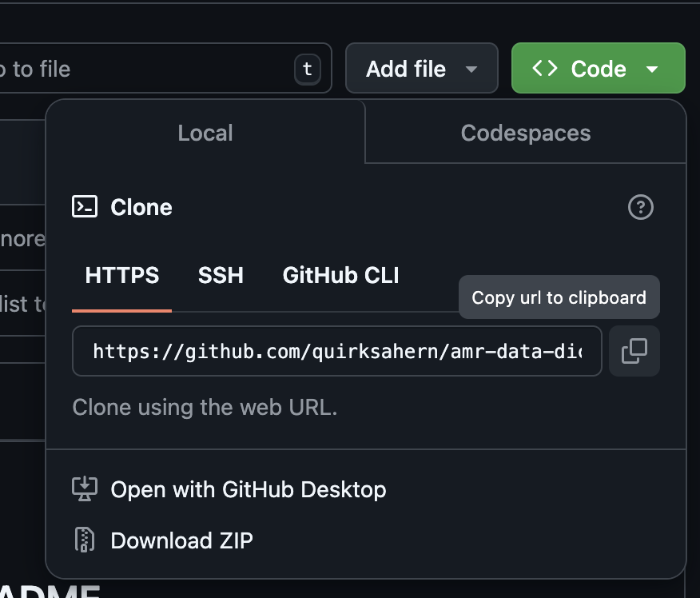Expand the Add file dropdown
Screen dimensions: 700x598
pos(422,68)
